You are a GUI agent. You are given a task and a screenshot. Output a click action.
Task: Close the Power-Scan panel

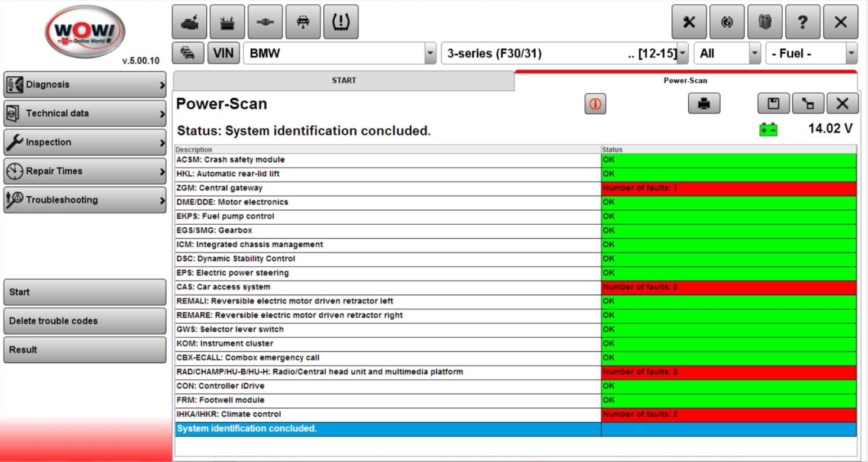click(842, 104)
